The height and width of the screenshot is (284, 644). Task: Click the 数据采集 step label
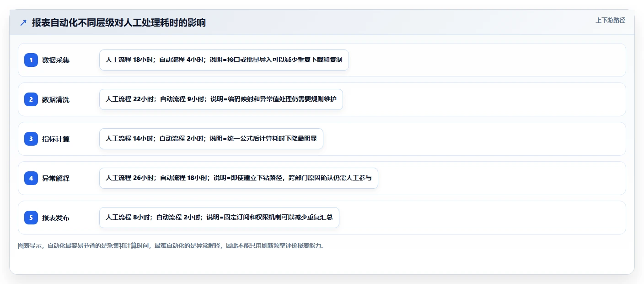tap(56, 60)
